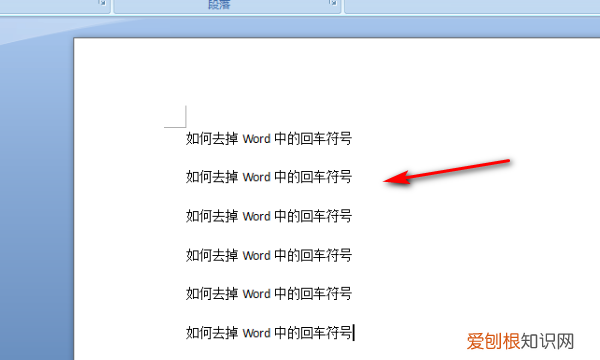Screen dimensions: 600x360
Task: Click the blue workspace left of page
Action: coord(36,210)
